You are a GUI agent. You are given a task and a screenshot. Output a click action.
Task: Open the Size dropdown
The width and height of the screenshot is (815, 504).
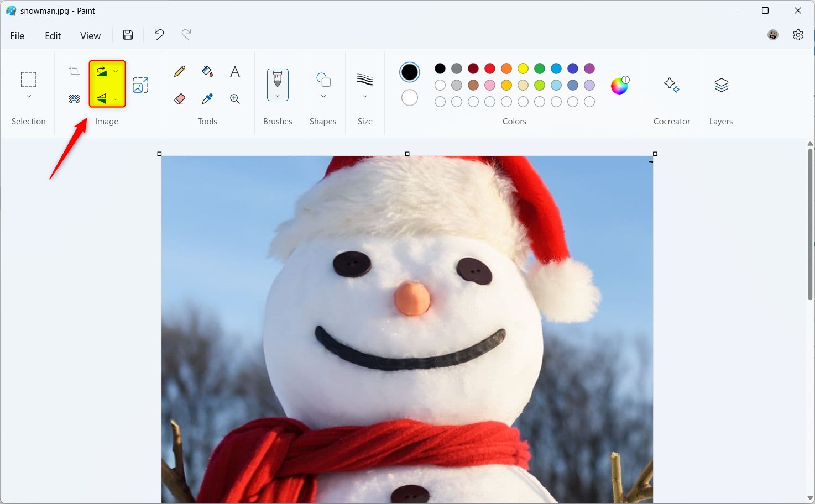click(x=364, y=95)
